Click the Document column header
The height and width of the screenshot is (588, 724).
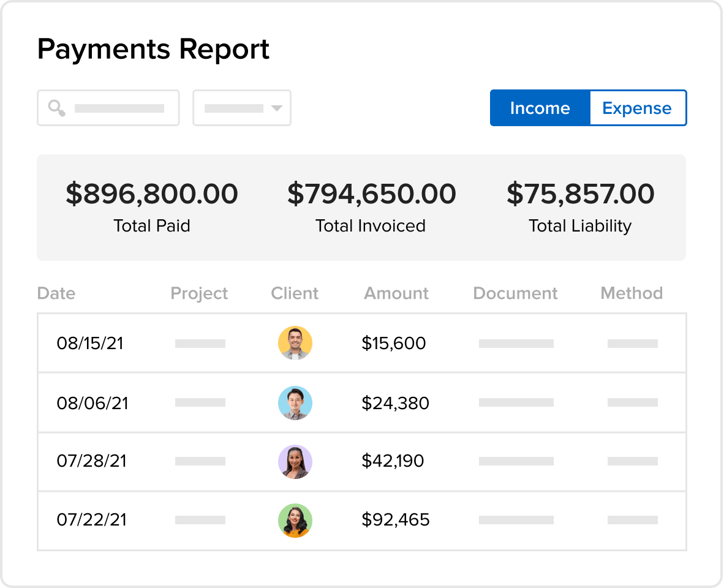515,293
